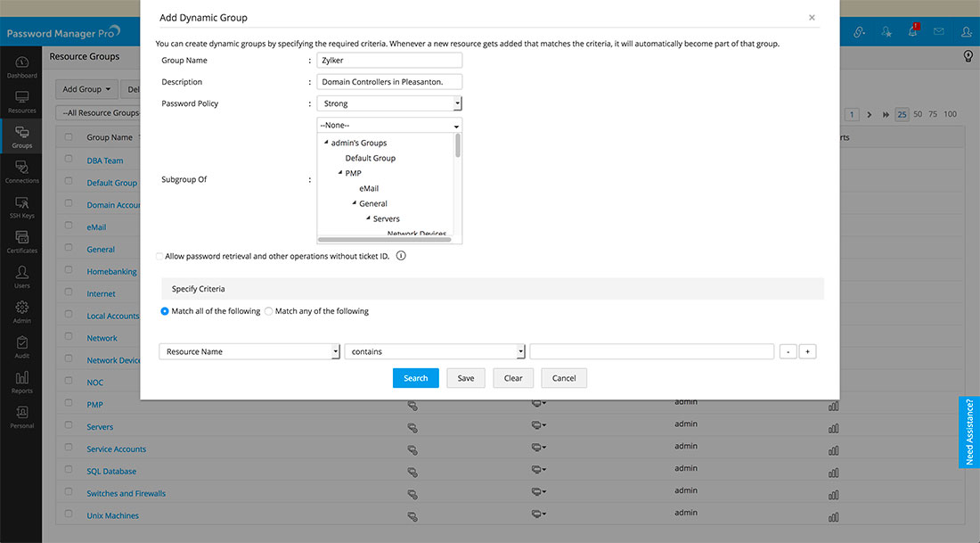The image size is (980, 543).
Task: Open the Password Policy dropdown
Action: coord(389,103)
